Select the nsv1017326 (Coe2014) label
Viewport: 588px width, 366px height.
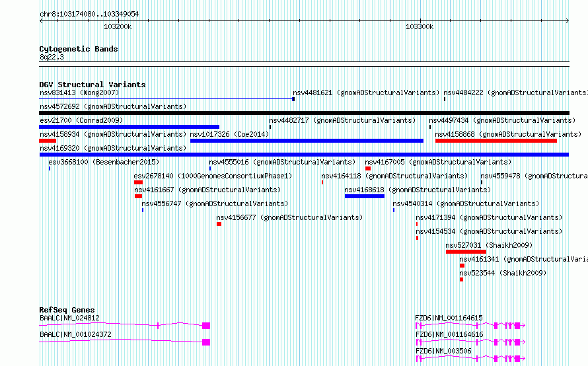pos(229,135)
